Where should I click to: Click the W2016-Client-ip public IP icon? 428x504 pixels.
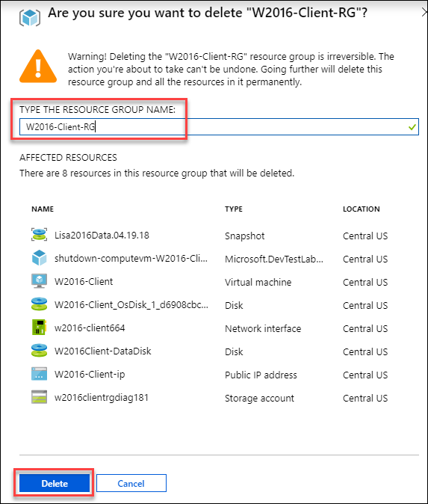(x=39, y=374)
